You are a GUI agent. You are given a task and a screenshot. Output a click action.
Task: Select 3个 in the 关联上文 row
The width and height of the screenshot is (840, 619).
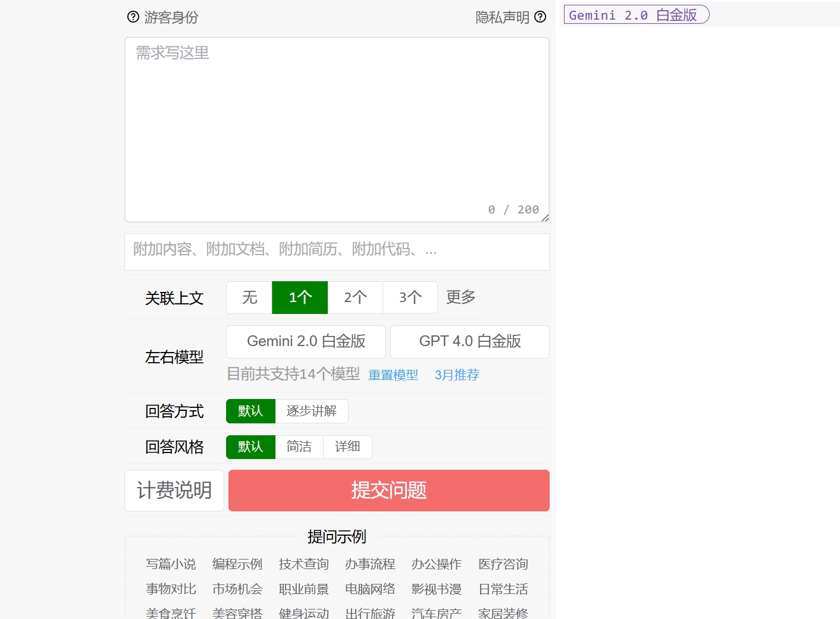click(x=410, y=297)
